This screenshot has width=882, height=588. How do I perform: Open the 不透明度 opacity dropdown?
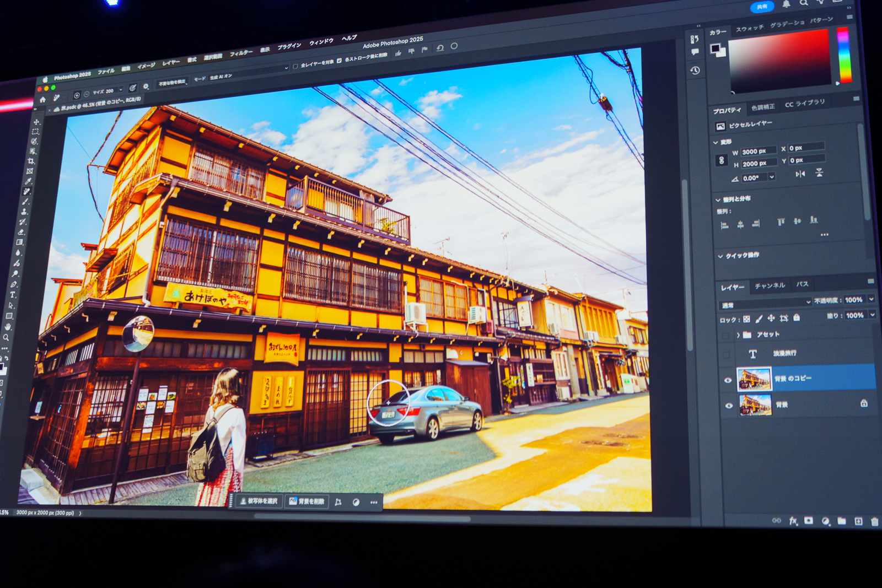pos(871,299)
